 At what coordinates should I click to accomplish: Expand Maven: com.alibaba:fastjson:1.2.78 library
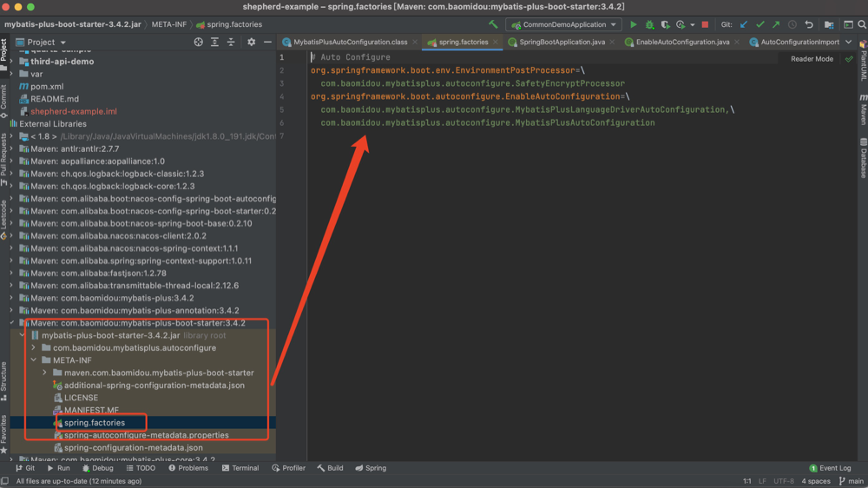pos(11,273)
